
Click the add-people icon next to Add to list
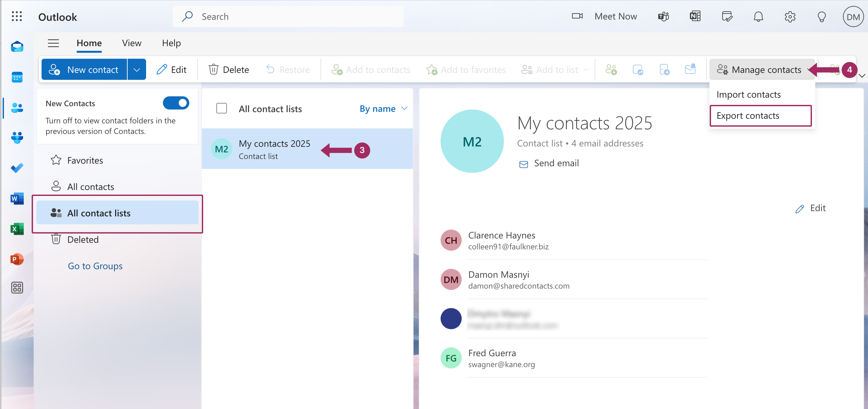click(x=611, y=69)
